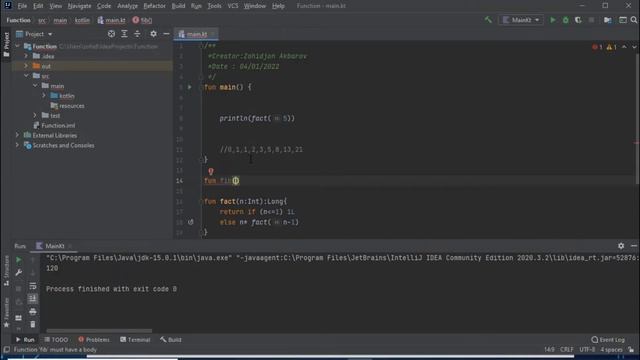640x360 pixels.
Task: Clear all trash icon in Run console
Action: pos(33,324)
